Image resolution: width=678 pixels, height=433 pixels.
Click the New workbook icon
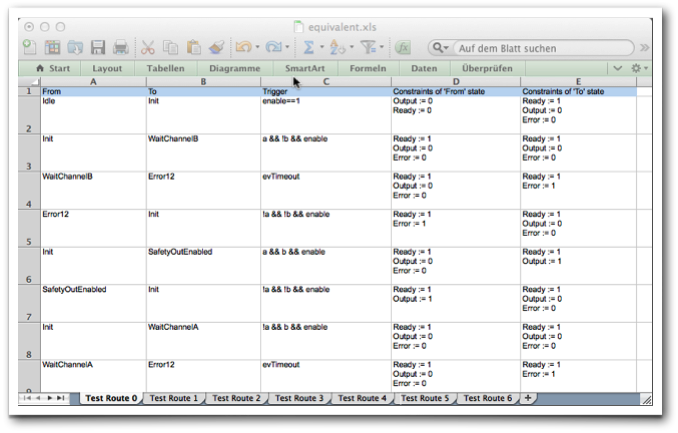coord(29,47)
